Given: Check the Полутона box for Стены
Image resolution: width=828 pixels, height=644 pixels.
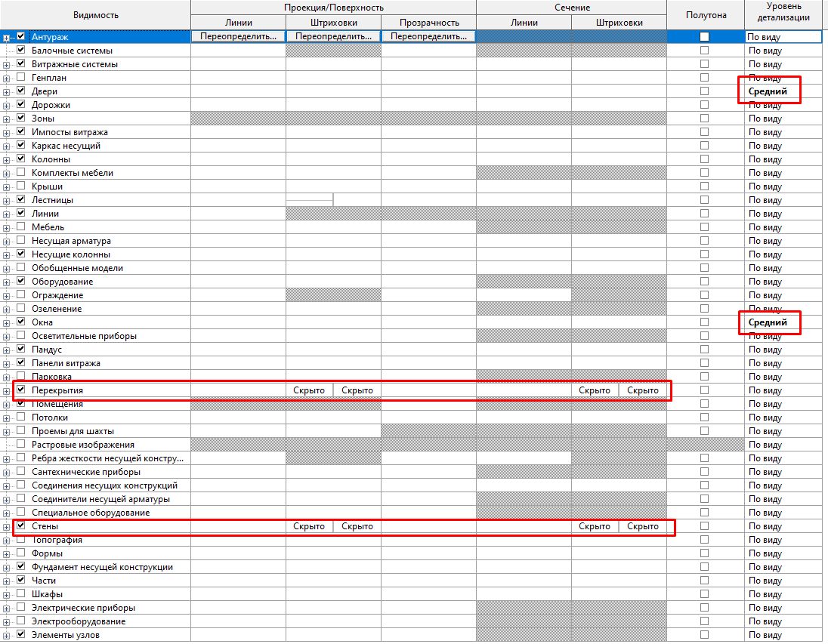Looking at the screenshot, I should tap(704, 526).
